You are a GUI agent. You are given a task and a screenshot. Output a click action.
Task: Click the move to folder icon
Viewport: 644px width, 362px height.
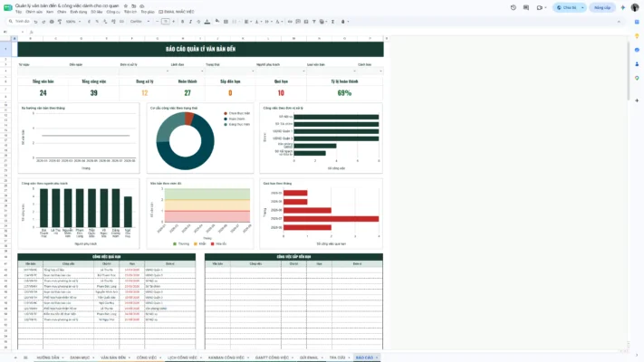[134, 6]
